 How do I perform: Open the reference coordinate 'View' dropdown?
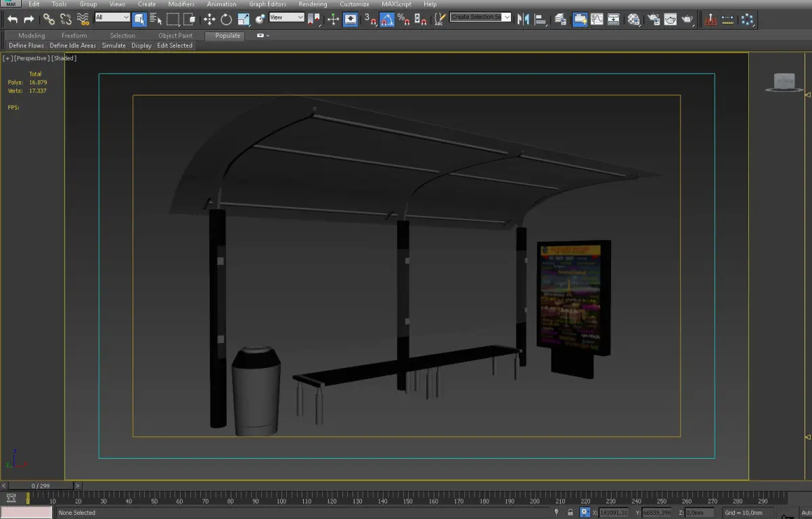pyautogui.click(x=286, y=18)
